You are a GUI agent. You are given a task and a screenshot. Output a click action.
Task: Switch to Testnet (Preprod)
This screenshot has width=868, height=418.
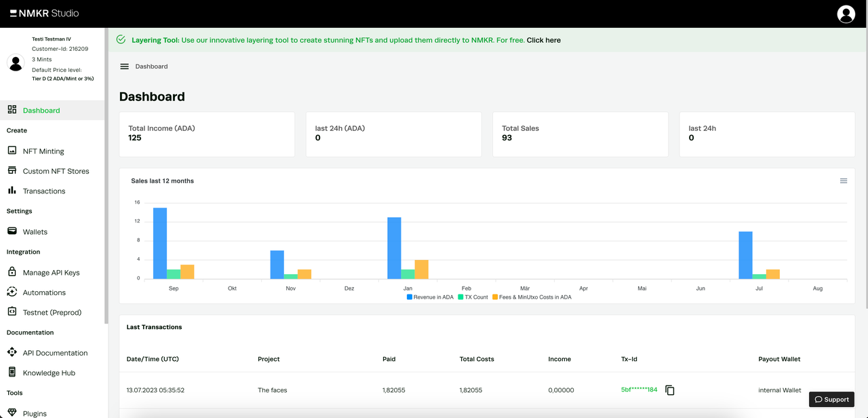click(x=52, y=312)
